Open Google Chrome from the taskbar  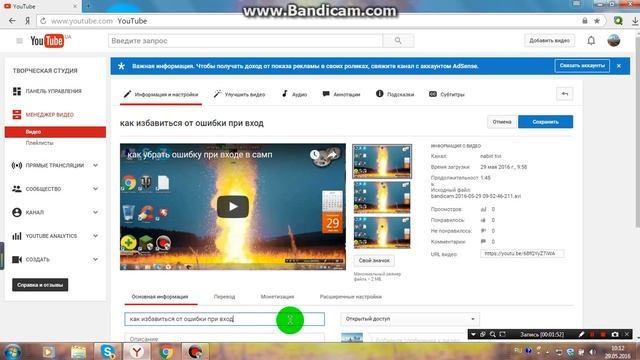click(x=166, y=351)
